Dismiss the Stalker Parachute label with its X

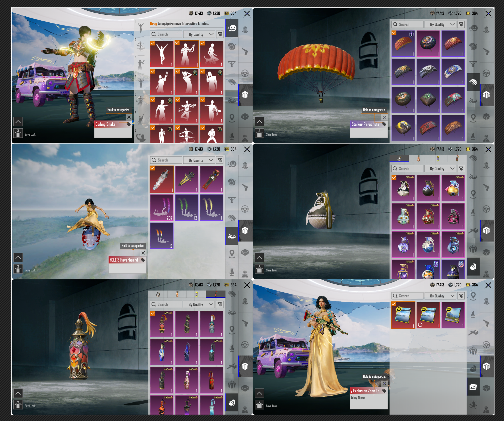click(384, 117)
